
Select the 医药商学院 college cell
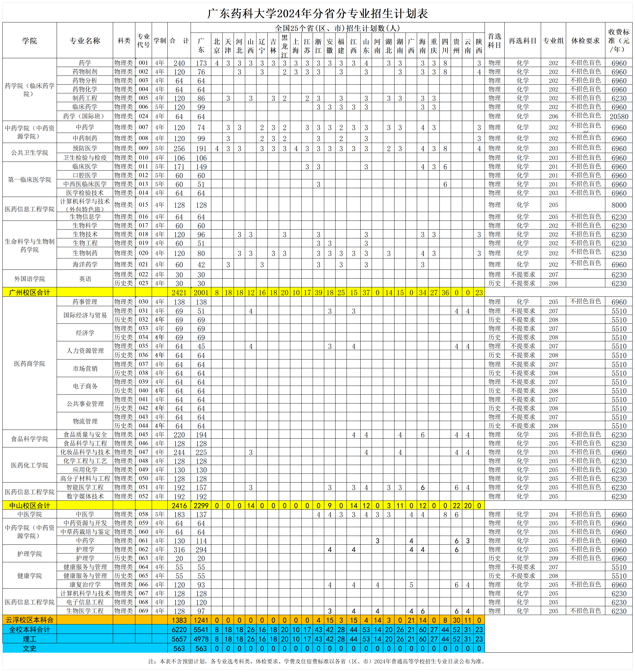(x=29, y=363)
